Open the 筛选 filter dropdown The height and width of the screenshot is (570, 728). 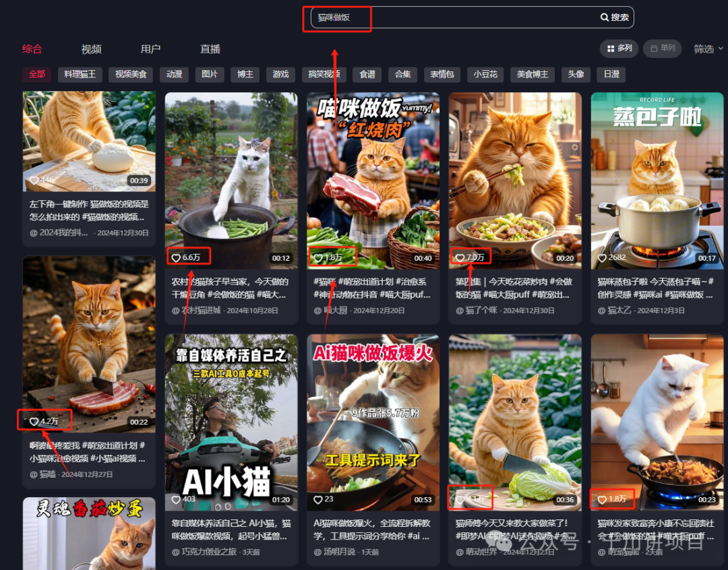pos(708,49)
